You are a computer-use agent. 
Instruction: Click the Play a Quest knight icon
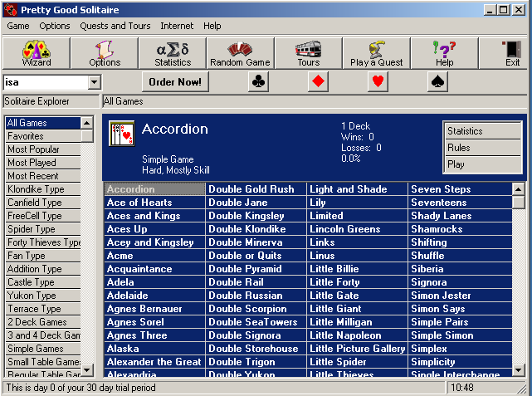point(376,53)
